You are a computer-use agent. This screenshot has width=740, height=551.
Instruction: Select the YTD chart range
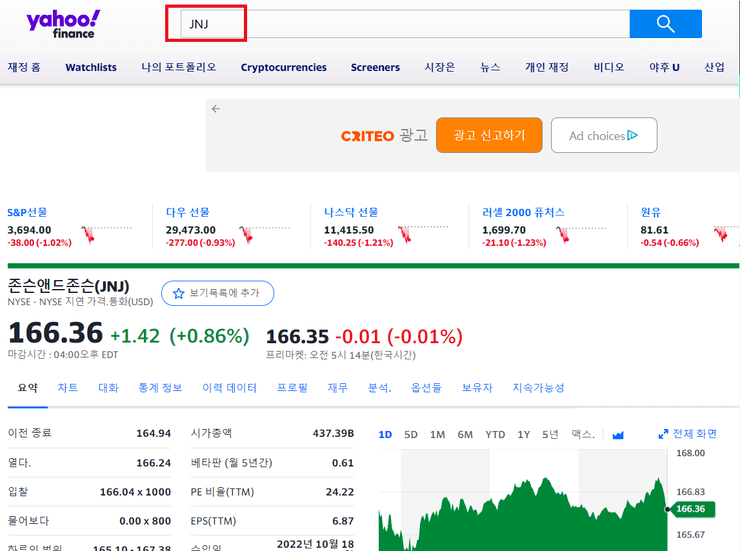495,434
